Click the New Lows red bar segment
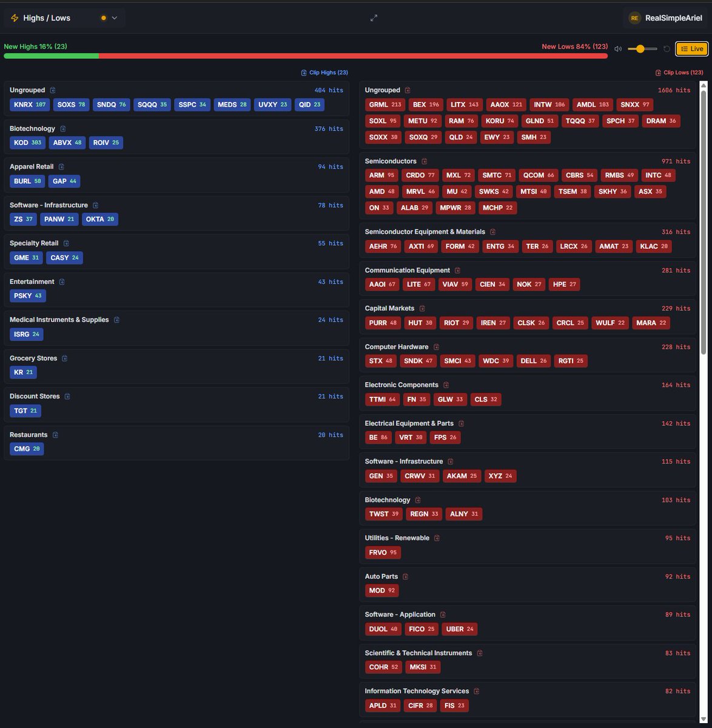 pos(353,56)
